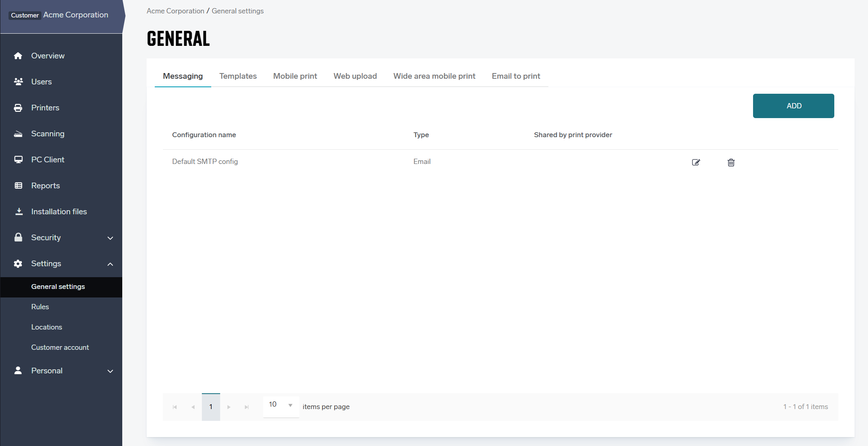Image resolution: width=868 pixels, height=446 pixels.
Task: Click the Overview home icon
Action: click(x=18, y=56)
